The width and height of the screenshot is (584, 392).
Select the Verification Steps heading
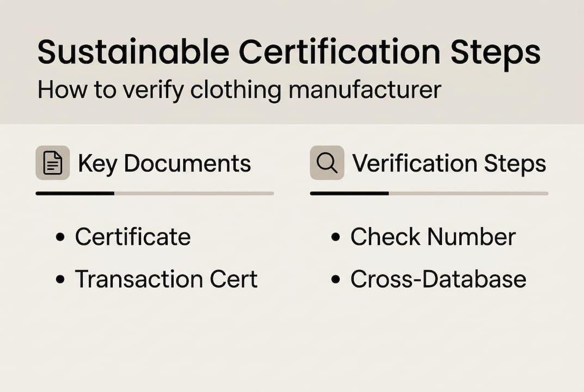(449, 163)
